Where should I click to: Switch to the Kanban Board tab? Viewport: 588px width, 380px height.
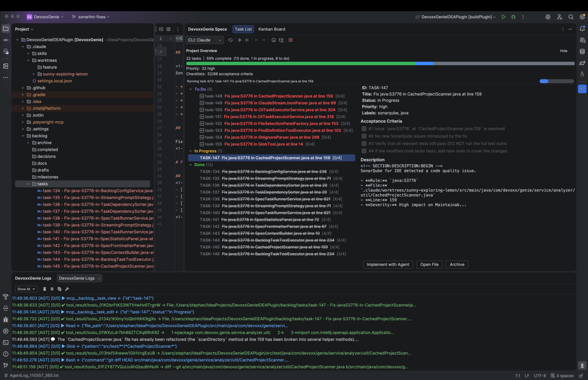click(x=272, y=29)
